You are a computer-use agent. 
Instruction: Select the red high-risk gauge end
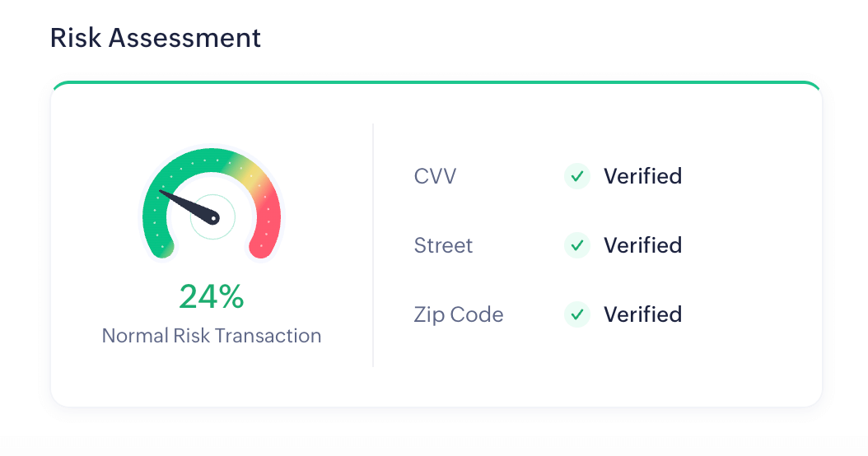pyautogui.click(x=266, y=230)
